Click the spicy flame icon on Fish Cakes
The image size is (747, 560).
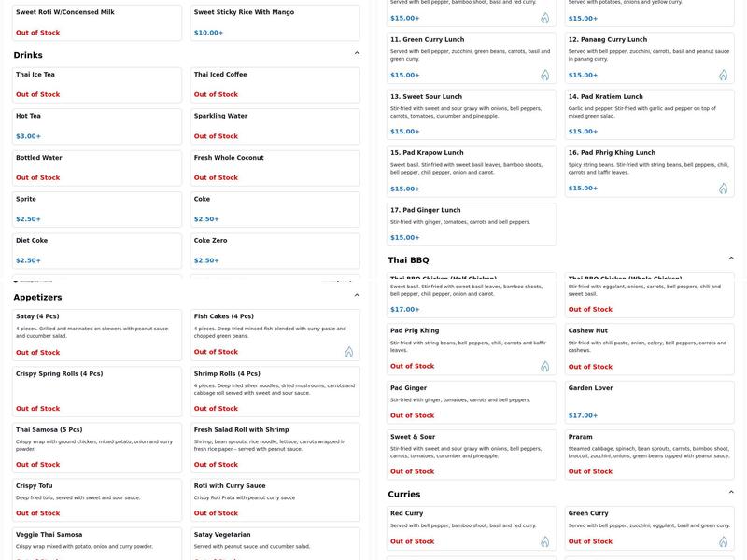point(348,352)
